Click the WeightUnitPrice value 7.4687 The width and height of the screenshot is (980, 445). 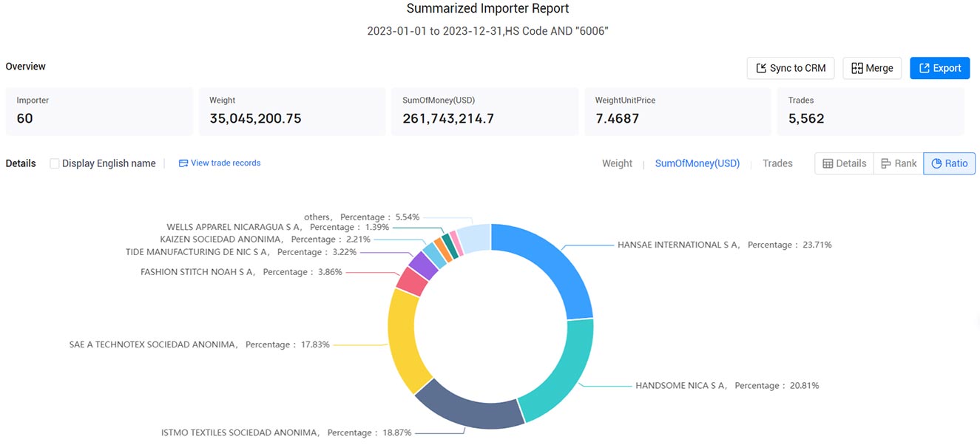(x=617, y=118)
